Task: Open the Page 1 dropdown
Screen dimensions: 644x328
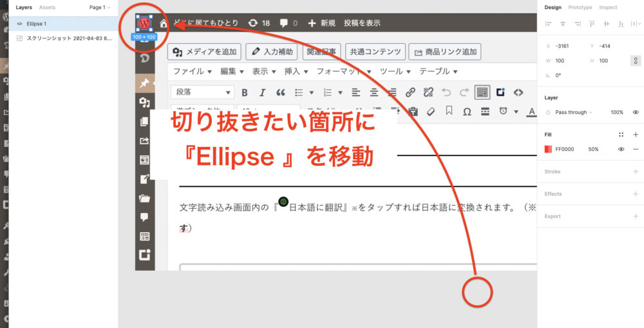Action: pos(100,7)
